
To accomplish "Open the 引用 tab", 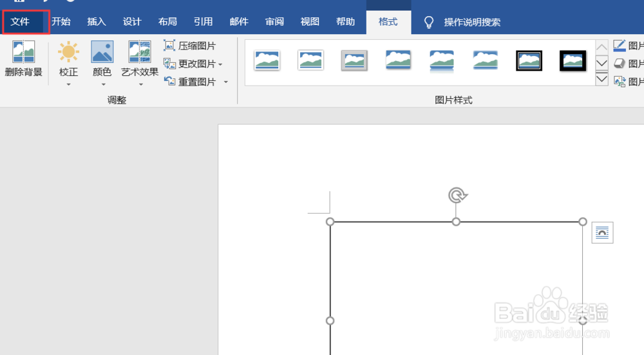I will tap(204, 22).
